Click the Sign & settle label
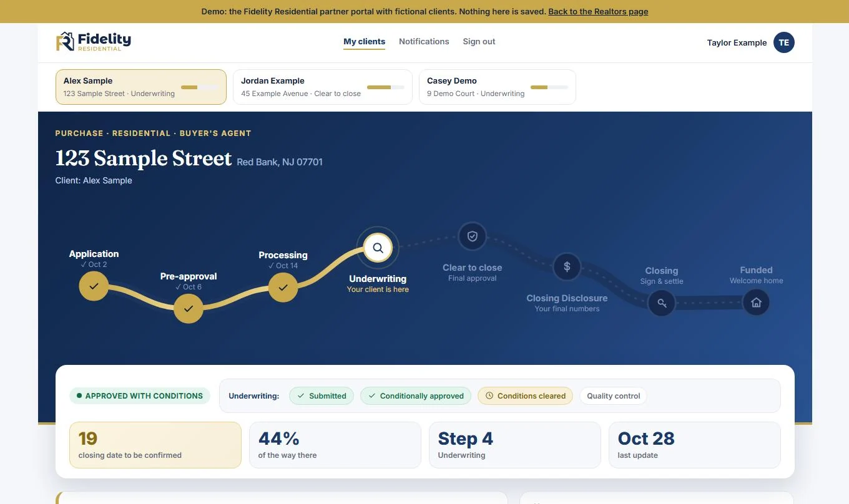The height and width of the screenshot is (504, 849). tap(662, 281)
